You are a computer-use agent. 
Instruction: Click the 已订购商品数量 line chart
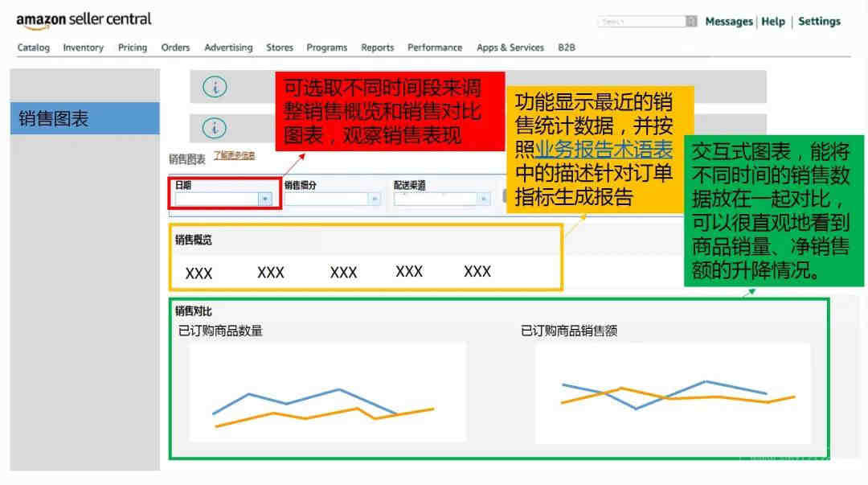[328, 393]
